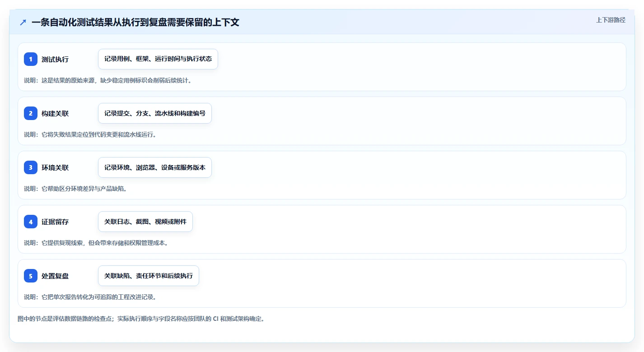Image resolution: width=644 pixels, height=352 pixels.
Task: Click chip 记录环境、浏览器、设备或服务版本
Action: (155, 167)
